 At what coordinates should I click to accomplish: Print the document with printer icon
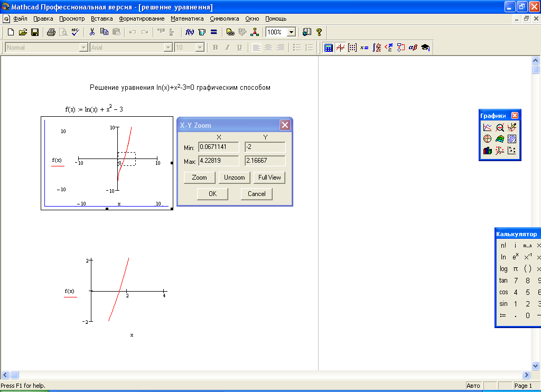pos(51,32)
